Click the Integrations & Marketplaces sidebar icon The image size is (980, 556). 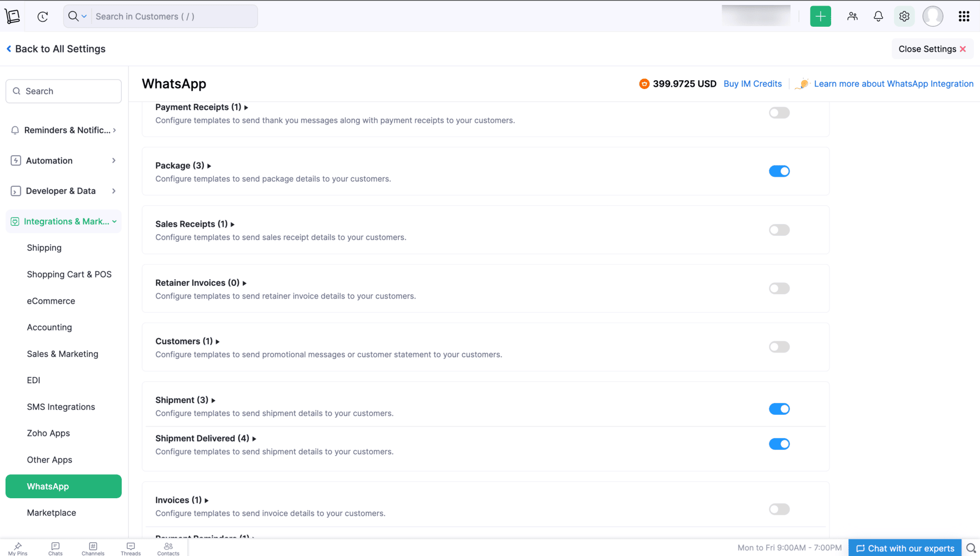click(x=15, y=221)
